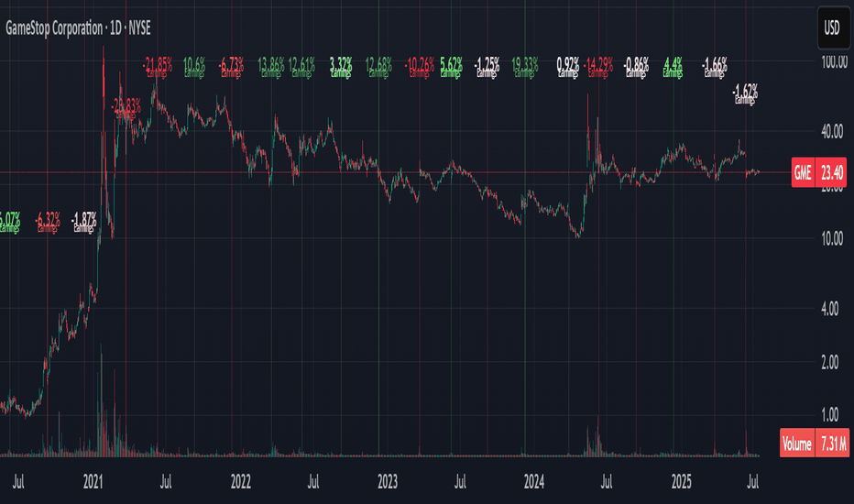Select the GME 23.40 price label
Screen dimensions: 854x504
click(x=819, y=172)
